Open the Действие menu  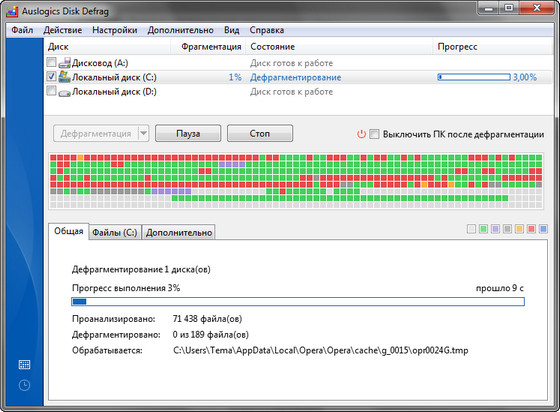point(62,30)
